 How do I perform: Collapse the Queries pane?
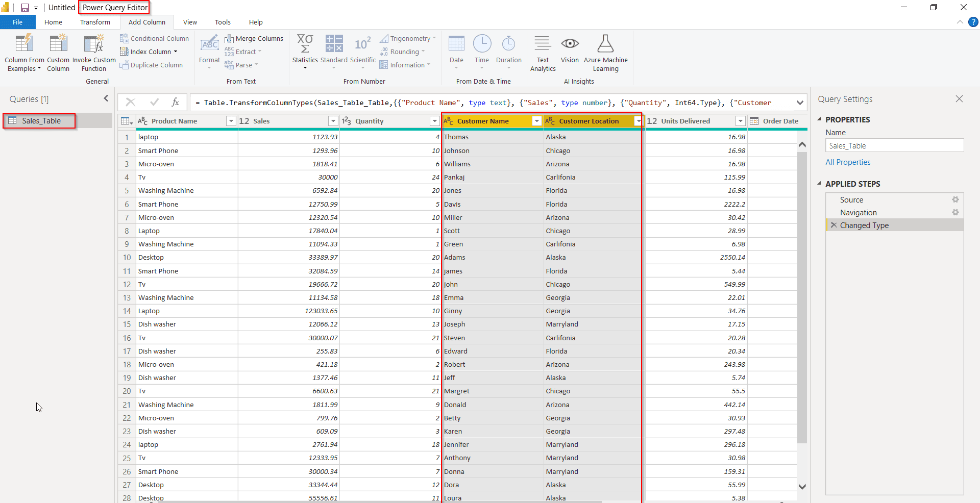(106, 98)
